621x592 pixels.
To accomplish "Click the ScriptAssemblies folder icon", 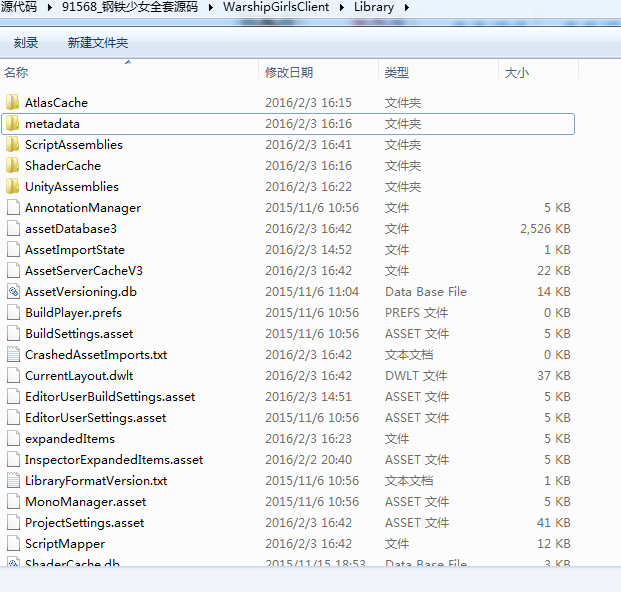I will coord(13,145).
